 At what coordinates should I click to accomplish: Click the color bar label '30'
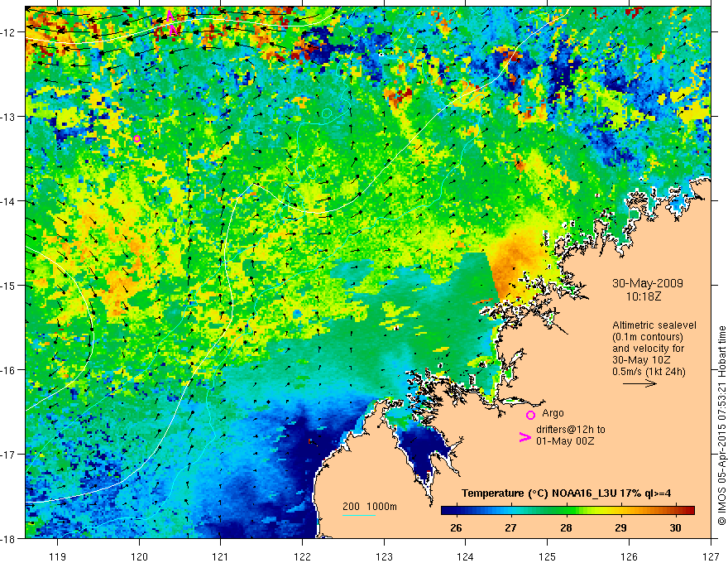[675, 527]
